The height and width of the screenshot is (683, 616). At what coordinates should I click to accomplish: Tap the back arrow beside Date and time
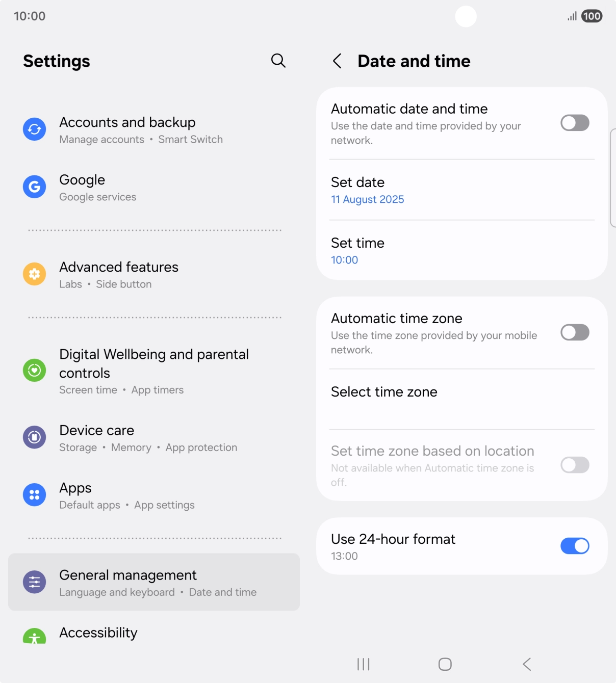tap(337, 61)
